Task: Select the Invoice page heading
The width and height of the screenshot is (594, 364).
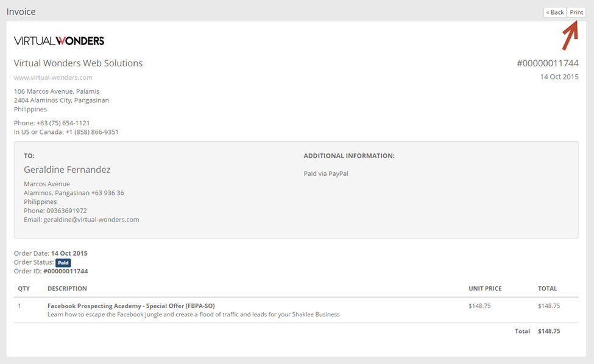Action: [x=21, y=12]
